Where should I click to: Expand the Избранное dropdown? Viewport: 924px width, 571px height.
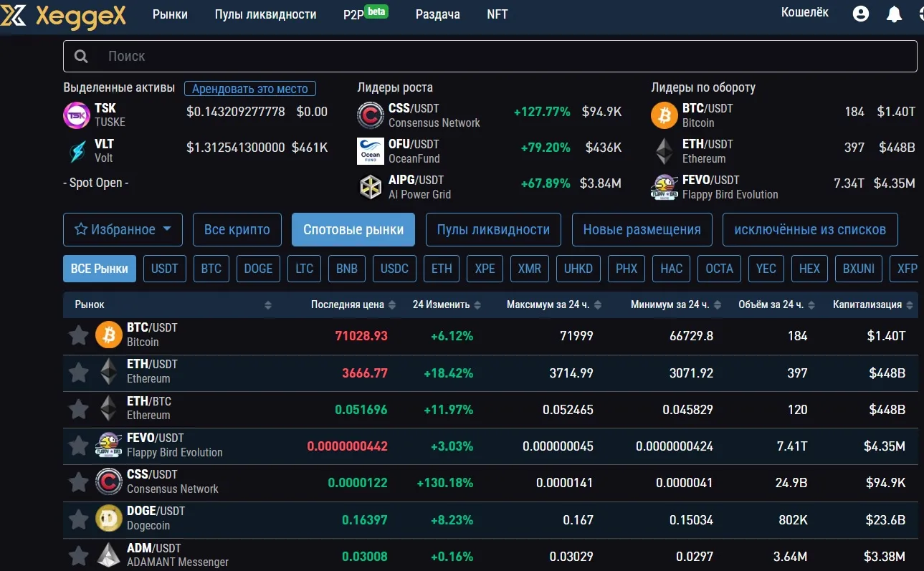coord(123,229)
